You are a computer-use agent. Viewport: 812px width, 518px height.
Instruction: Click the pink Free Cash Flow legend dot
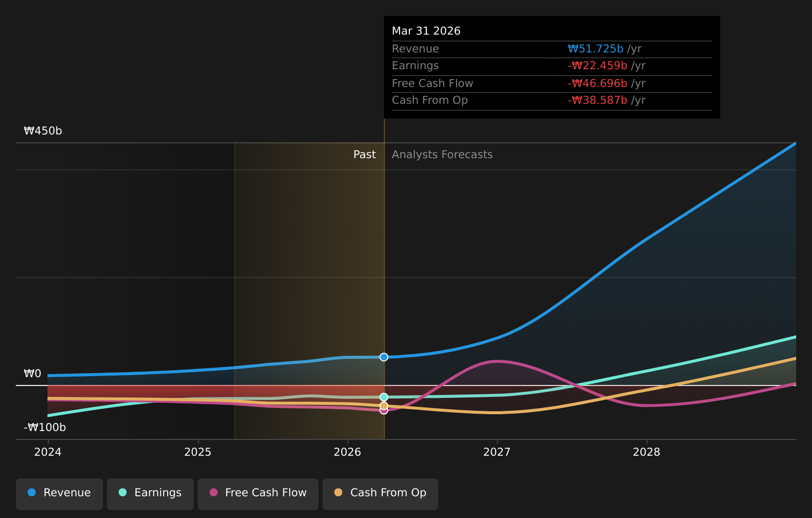coord(214,492)
